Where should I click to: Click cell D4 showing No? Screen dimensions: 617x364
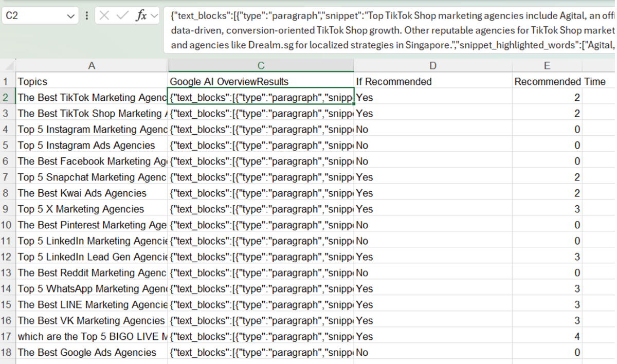432,129
